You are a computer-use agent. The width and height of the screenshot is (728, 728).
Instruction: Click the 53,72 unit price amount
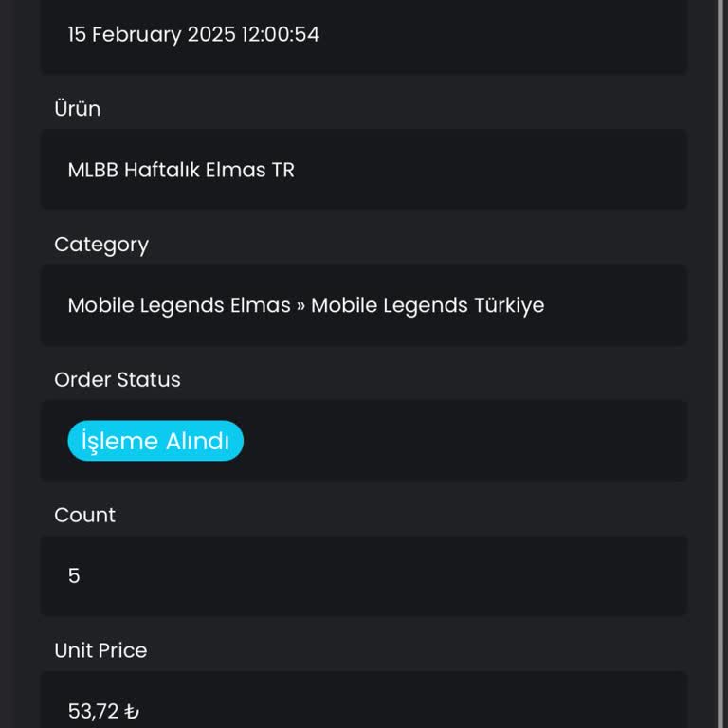click(x=93, y=712)
